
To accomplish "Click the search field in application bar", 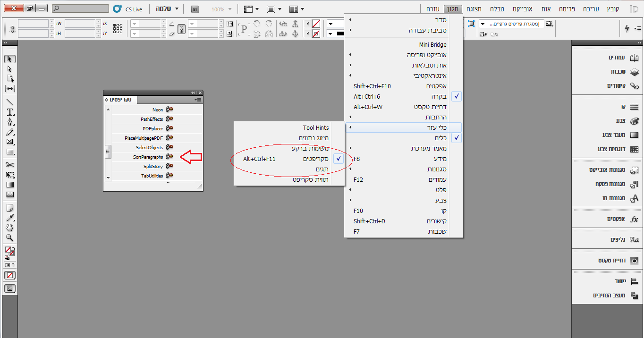I will click(x=80, y=9).
